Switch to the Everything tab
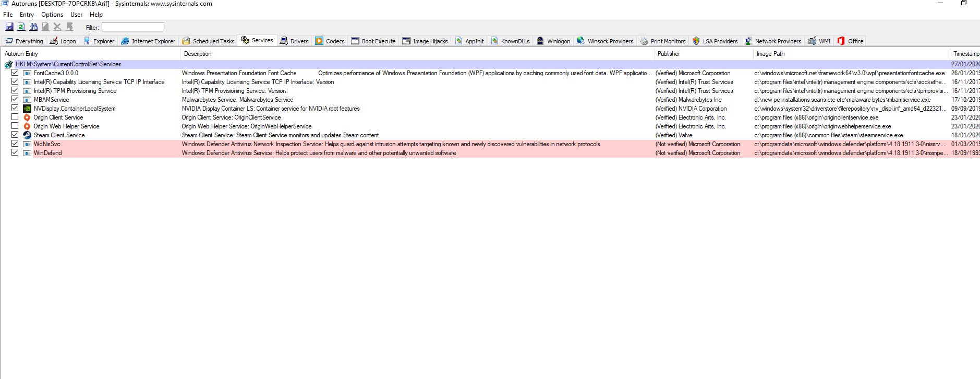This screenshot has height=379, width=980. (x=25, y=41)
